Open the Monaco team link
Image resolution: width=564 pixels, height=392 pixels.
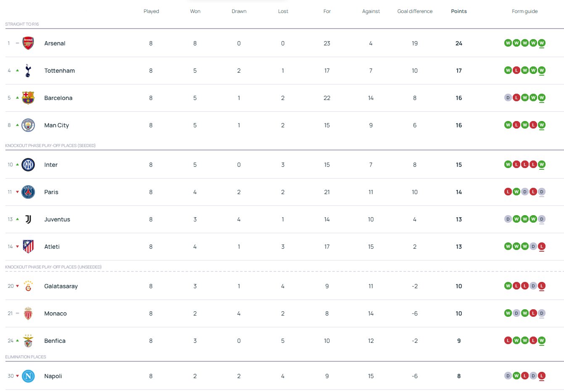pyautogui.click(x=55, y=313)
